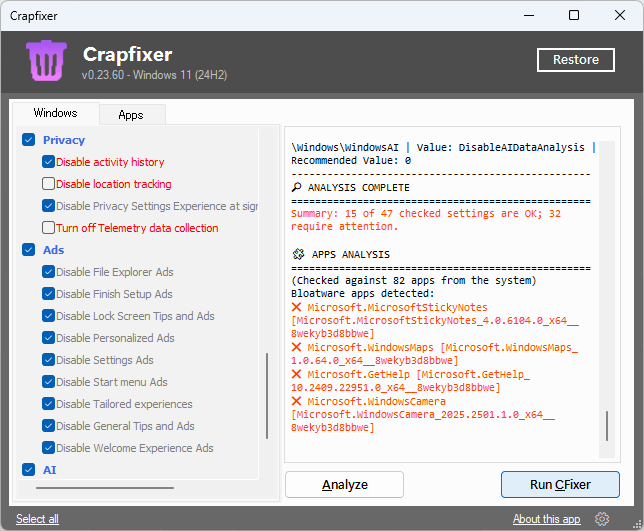Open the About this app link

click(x=546, y=519)
